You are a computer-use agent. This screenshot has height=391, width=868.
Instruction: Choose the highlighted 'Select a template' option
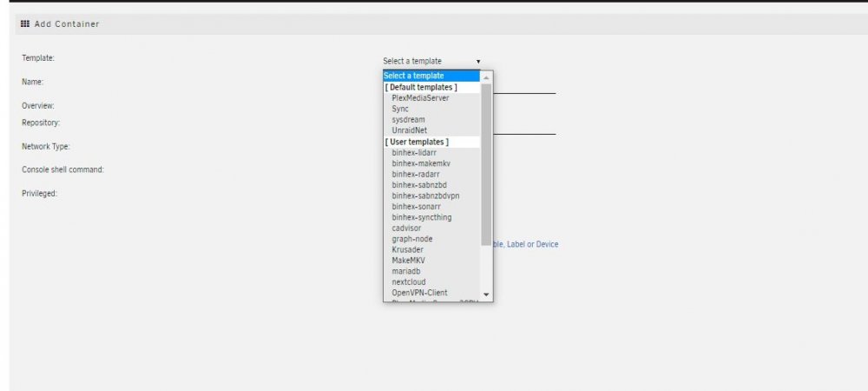coord(431,76)
